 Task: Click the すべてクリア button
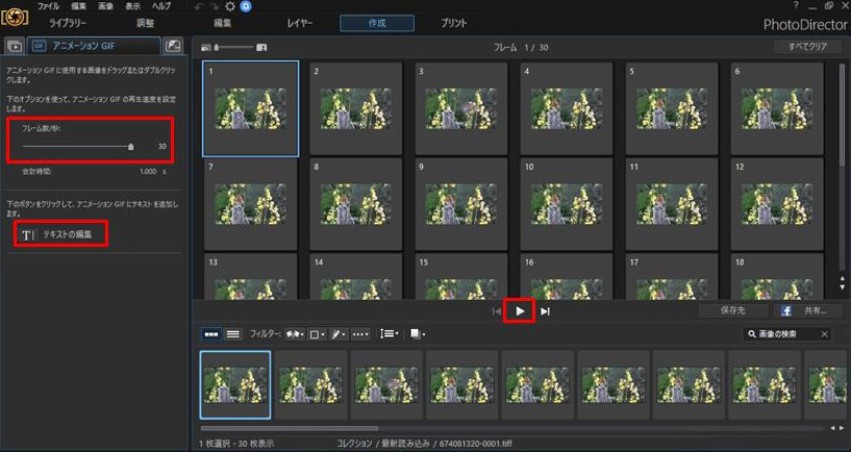click(x=808, y=47)
